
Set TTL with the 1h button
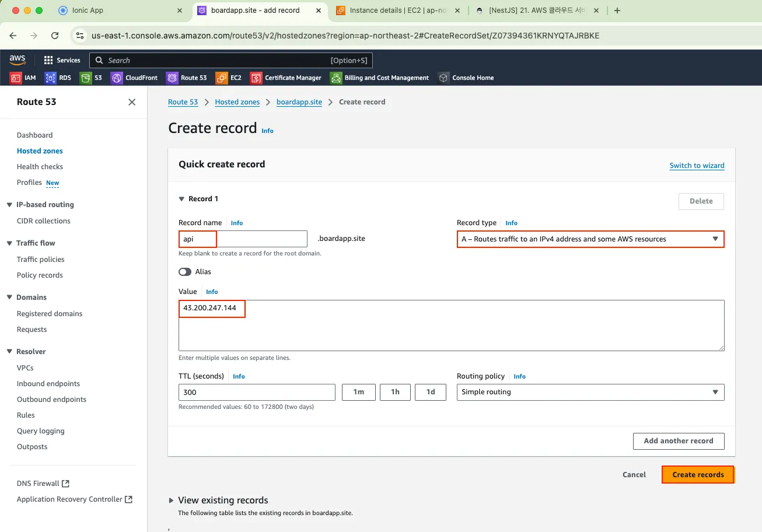pos(396,392)
